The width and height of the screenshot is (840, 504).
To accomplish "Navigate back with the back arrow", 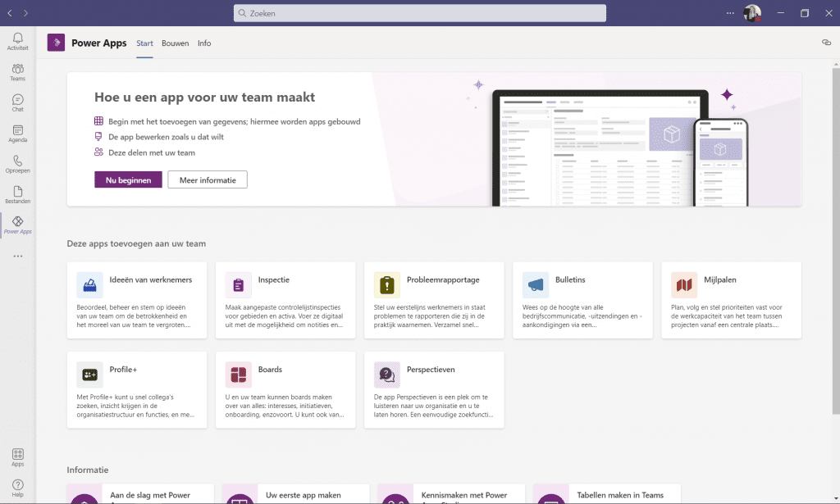I will coord(10,13).
